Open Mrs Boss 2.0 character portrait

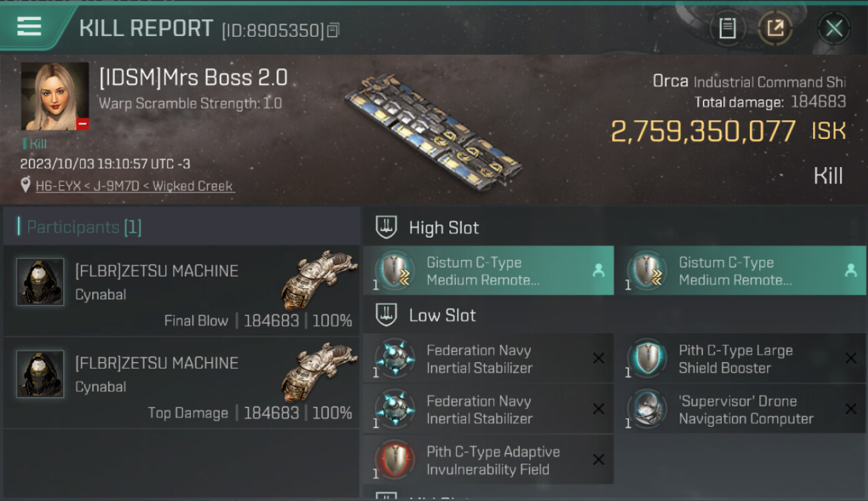point(55,96)
